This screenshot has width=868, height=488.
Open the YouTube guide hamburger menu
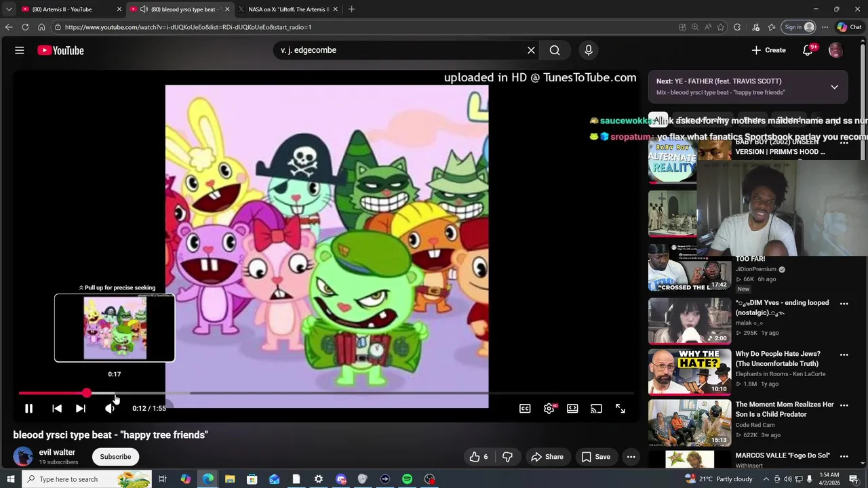pyautogui.click(x=20, y=50)
